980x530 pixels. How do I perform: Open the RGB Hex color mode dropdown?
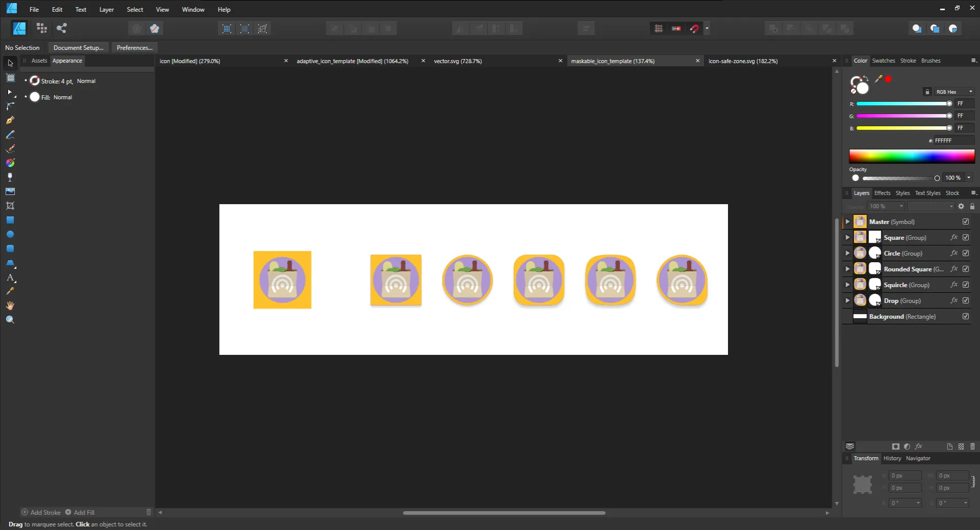point(954,92)
